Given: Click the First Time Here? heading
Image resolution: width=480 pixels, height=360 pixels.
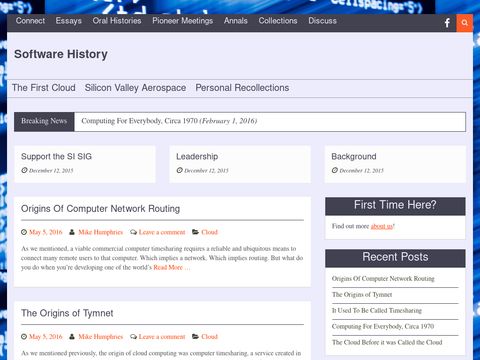Looking at the screenshot, I should [395, 205].
